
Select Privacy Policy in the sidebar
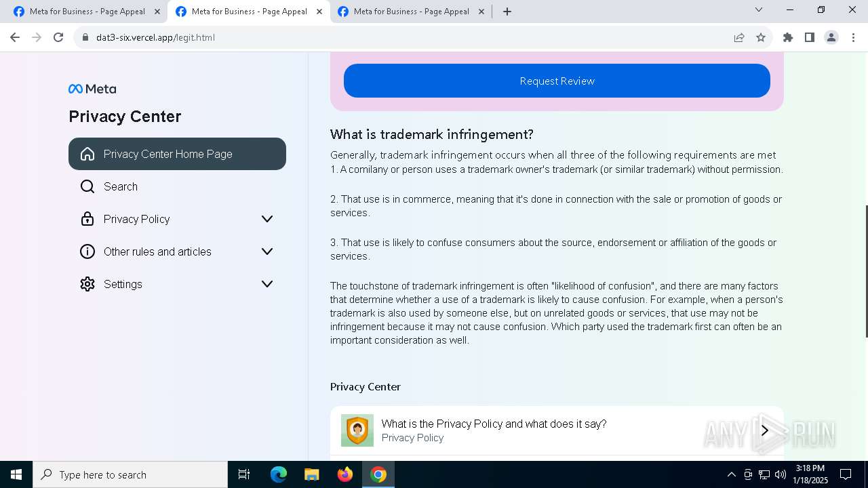(x=177, y=219)
